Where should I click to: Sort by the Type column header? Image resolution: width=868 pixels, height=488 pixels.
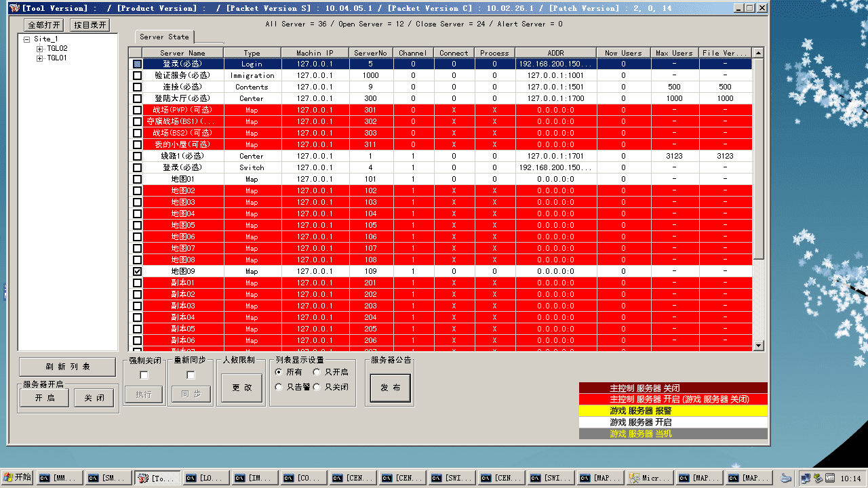(x=252, y=53)
